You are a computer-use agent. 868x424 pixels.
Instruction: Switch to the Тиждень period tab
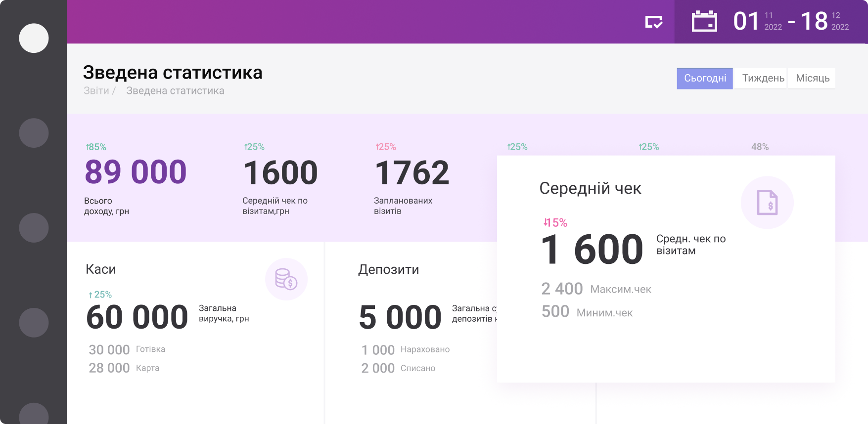pos(763,78)
